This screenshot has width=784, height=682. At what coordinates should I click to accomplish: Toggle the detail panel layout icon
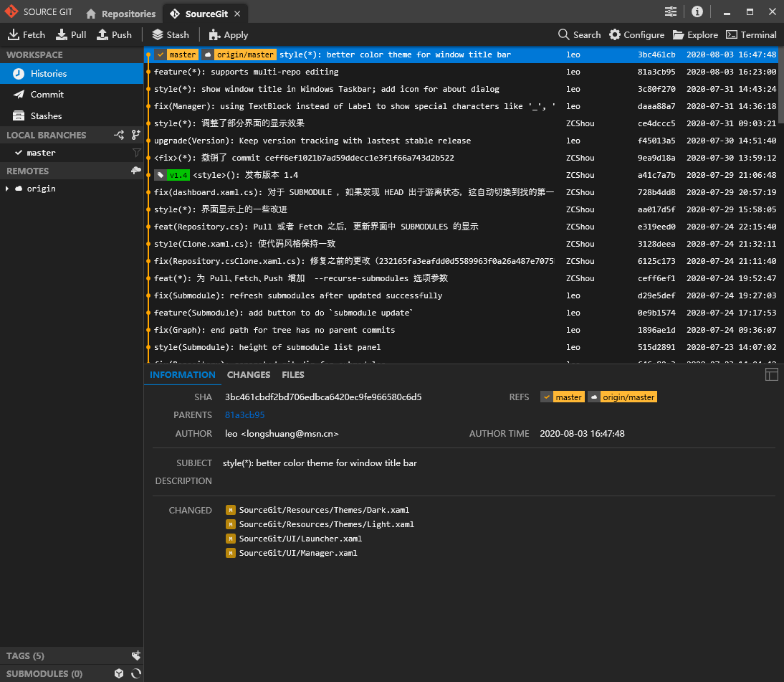click(772, 374)
